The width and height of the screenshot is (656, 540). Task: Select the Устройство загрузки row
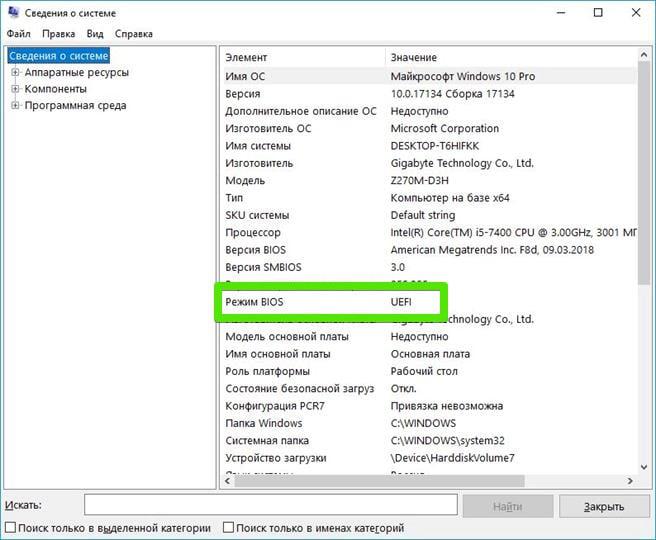point(430,458)
